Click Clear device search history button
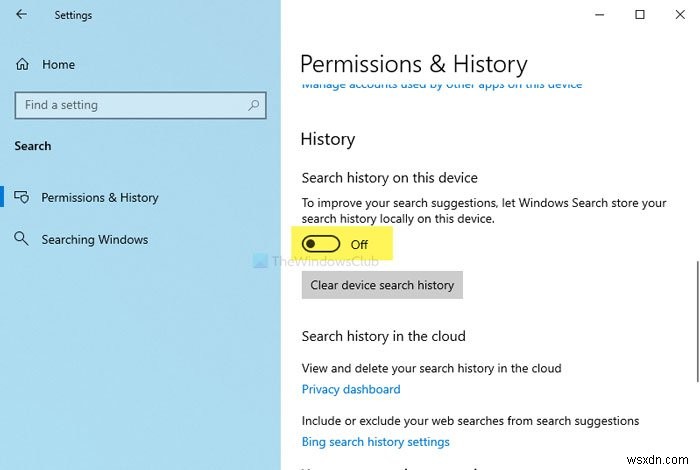 coord(382,285)
